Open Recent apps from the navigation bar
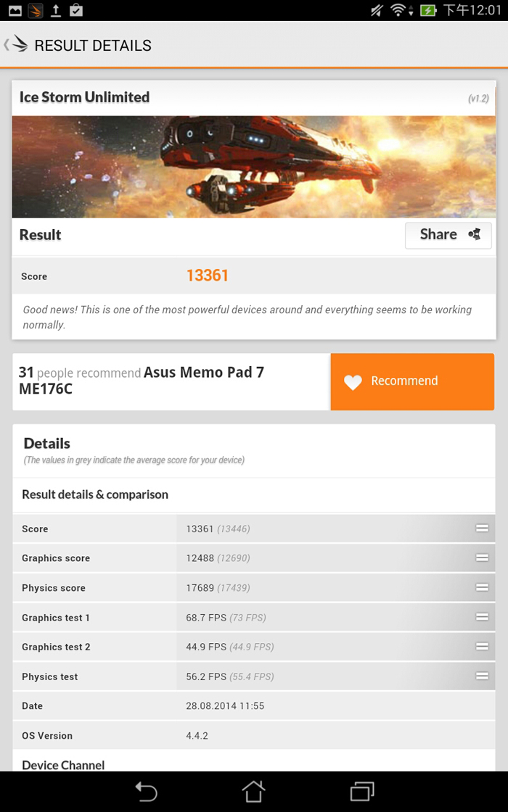This screenshot has width=508, height=812. pyautogui.click(x=361, y=792)
